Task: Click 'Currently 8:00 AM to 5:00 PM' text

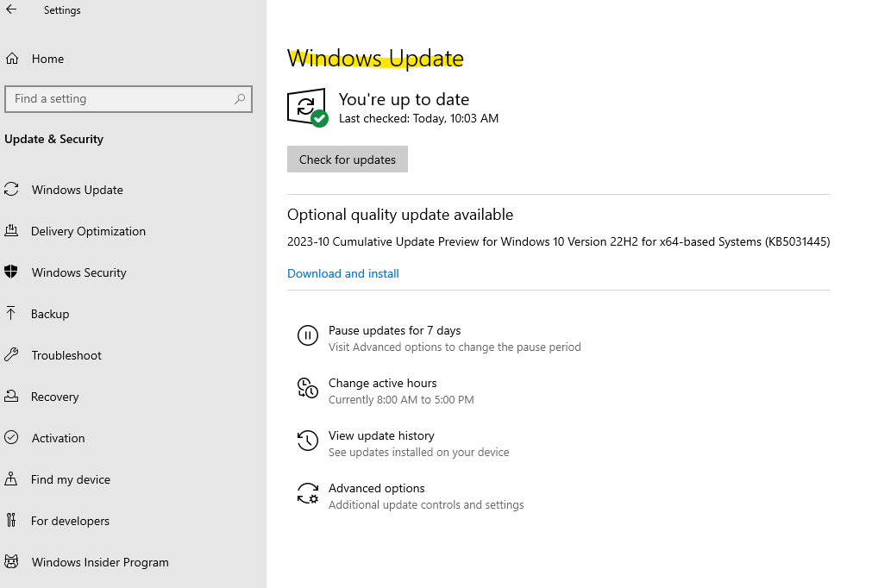Action: [x=401, y=400]
